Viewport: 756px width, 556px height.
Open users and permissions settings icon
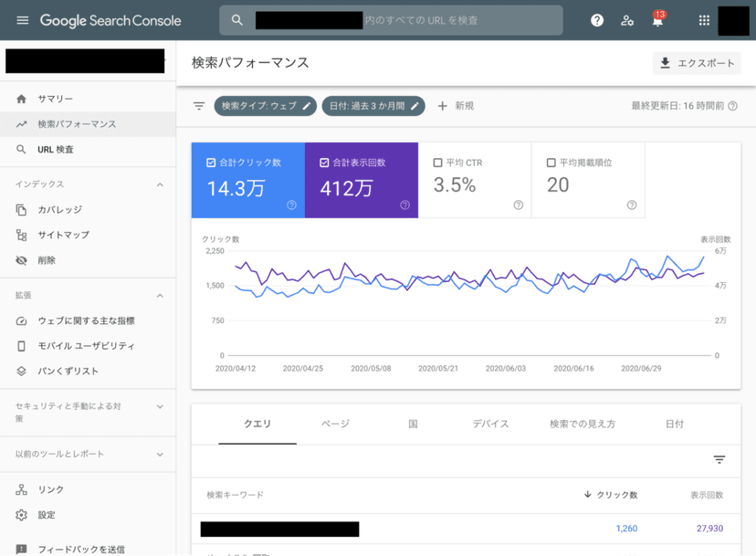tap(626, 20)
